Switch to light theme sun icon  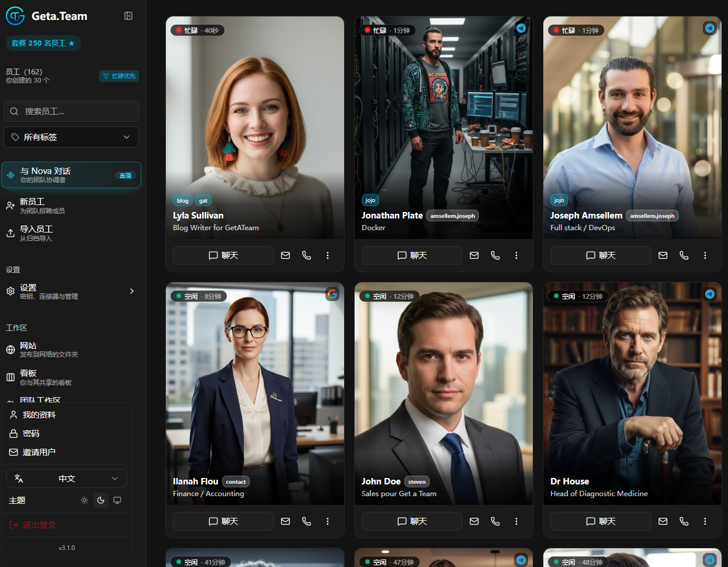[x=84, y=500]
